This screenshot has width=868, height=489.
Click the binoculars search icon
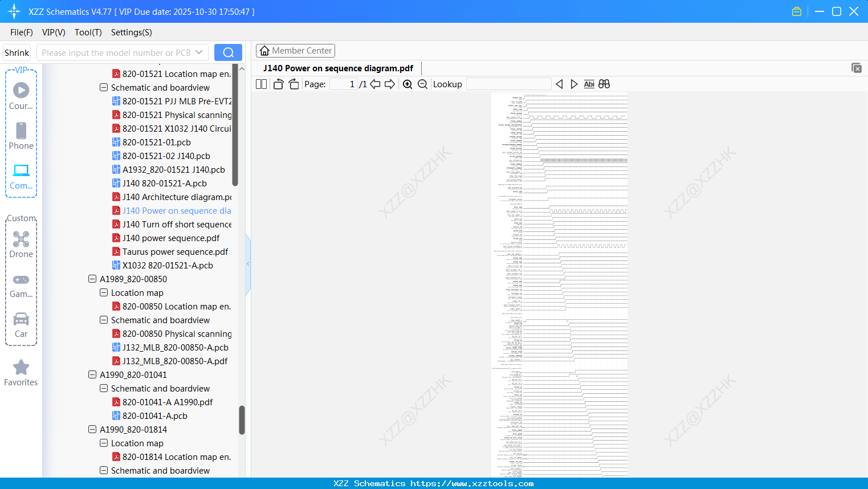point(604,84)
